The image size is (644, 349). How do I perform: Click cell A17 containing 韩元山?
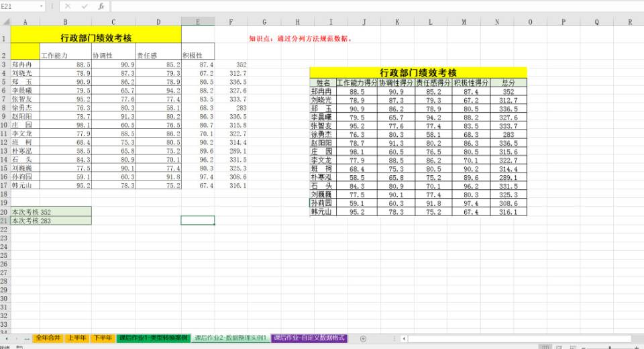pyautogui.click(x=25, y=185)
